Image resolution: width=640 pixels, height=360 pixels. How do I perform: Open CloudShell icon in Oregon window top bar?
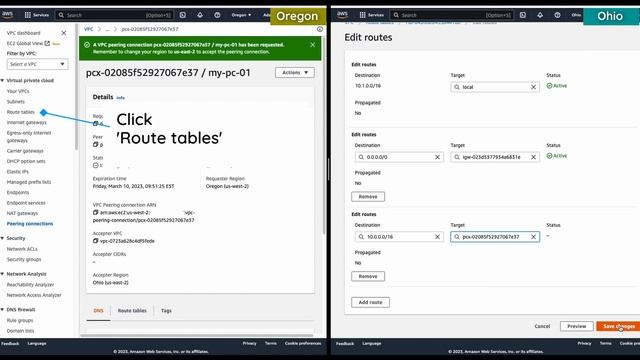(x=183, y=15)
